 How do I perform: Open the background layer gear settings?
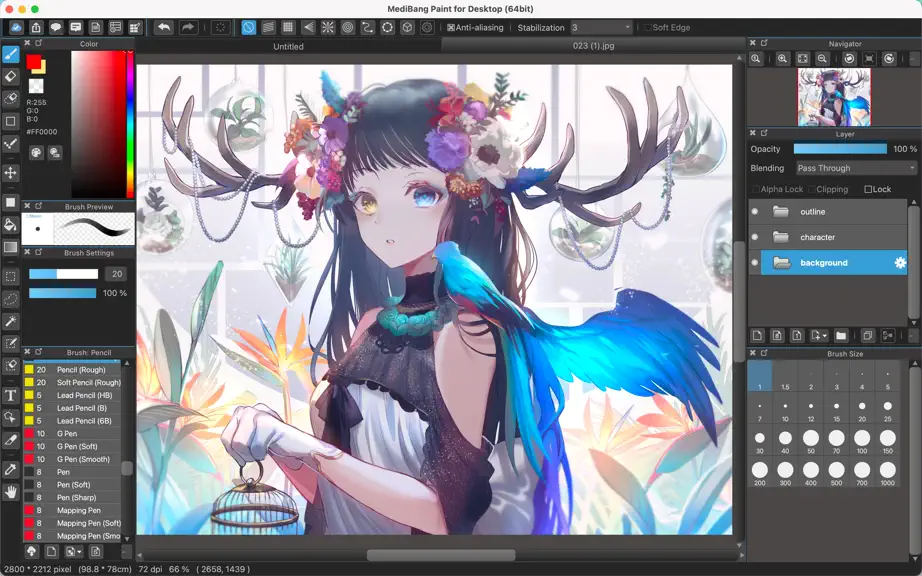pos(900,263)
